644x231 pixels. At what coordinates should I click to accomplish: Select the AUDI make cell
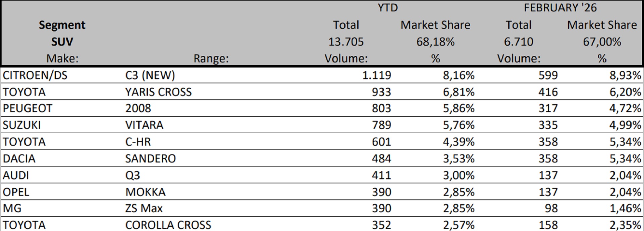point(16,175)
